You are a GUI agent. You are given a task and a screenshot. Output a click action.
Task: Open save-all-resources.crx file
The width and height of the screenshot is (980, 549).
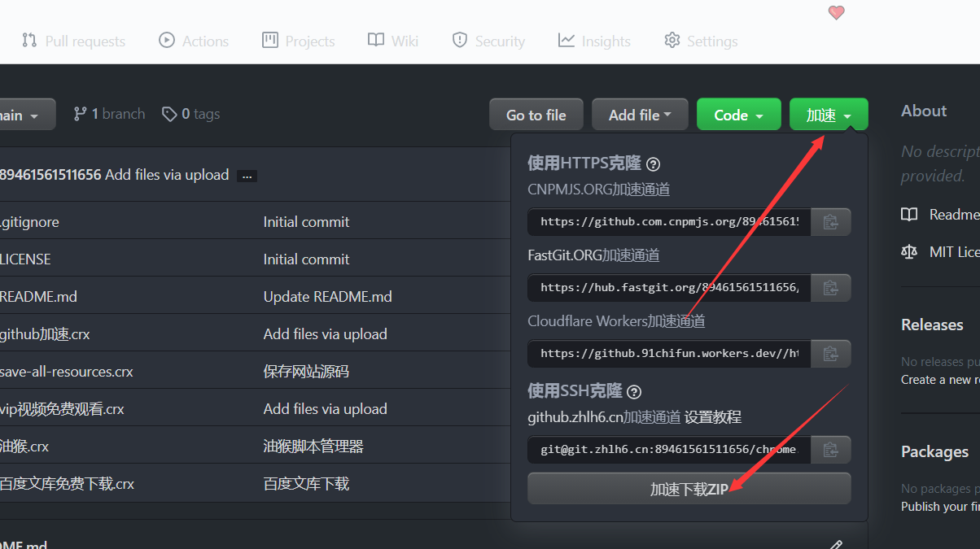tap(66, 372)
